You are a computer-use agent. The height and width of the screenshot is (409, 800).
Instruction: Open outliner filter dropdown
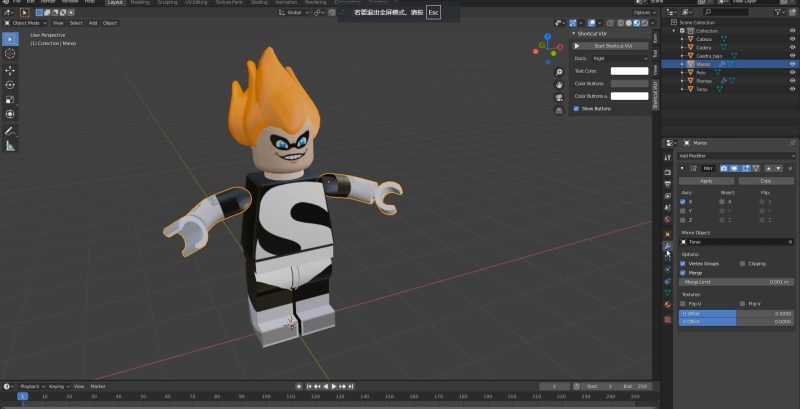tap(780, 12)
